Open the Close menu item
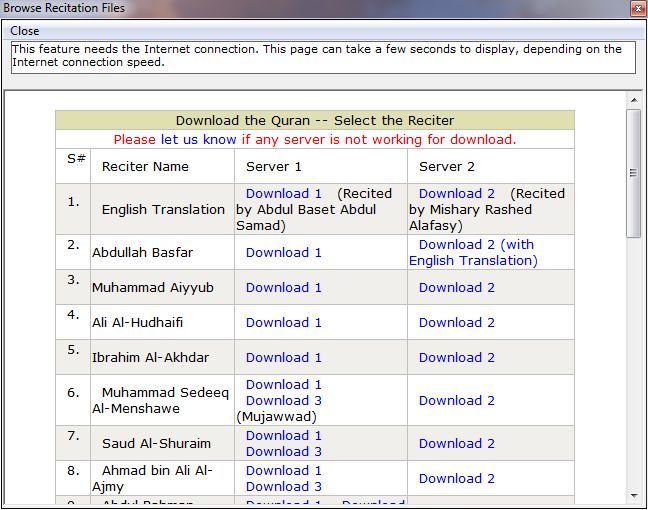Viewport: 648px width, 510px height. point(24,31)
